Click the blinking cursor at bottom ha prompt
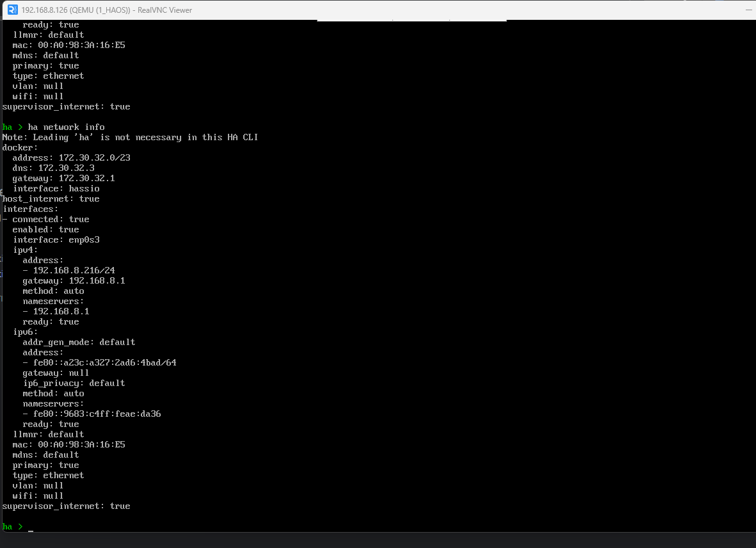The height and width of the screenshot is (548, 756). click(31, 528)
